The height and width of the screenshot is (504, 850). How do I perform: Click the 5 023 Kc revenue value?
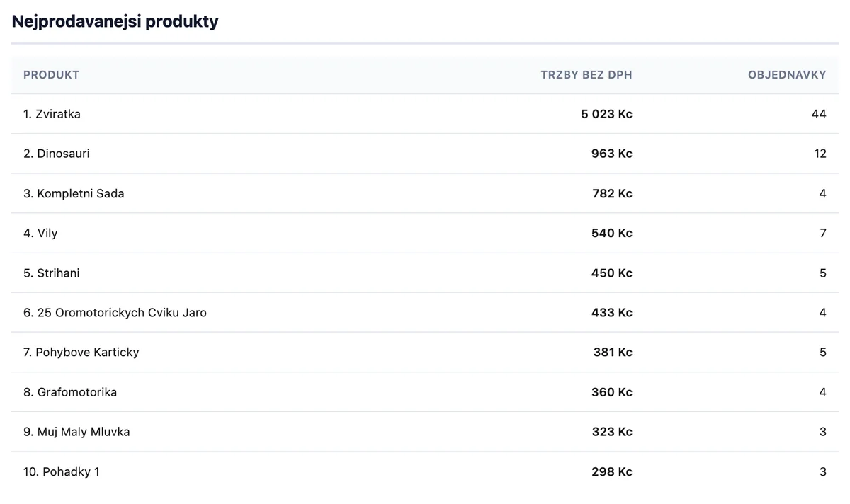[606, 114]
